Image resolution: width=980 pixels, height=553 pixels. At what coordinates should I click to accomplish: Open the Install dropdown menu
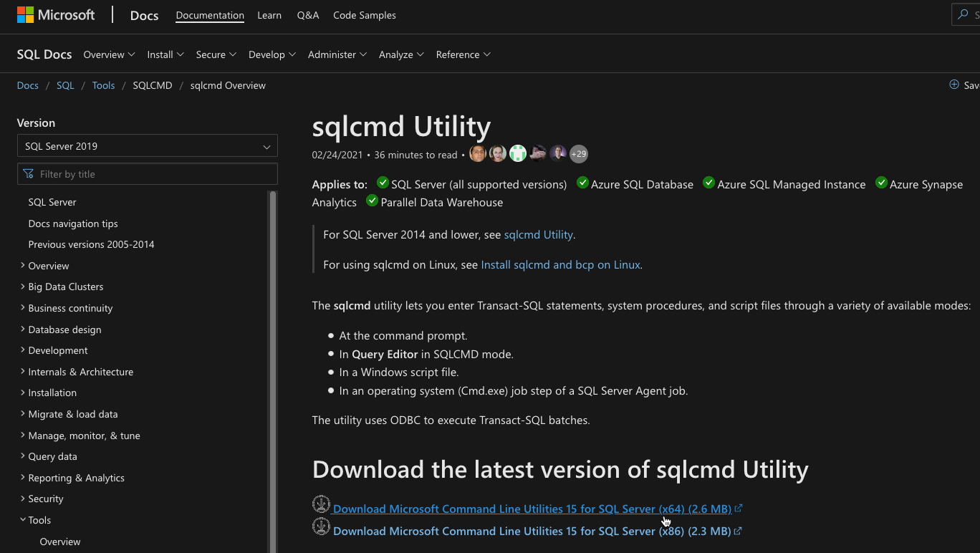pos(165,54)
